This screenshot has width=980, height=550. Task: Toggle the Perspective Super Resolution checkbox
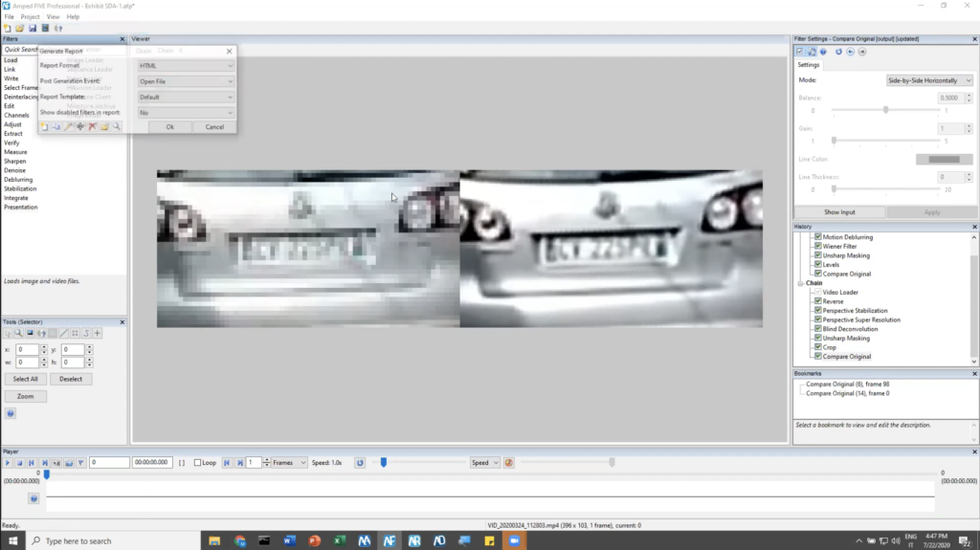point(818,319)
